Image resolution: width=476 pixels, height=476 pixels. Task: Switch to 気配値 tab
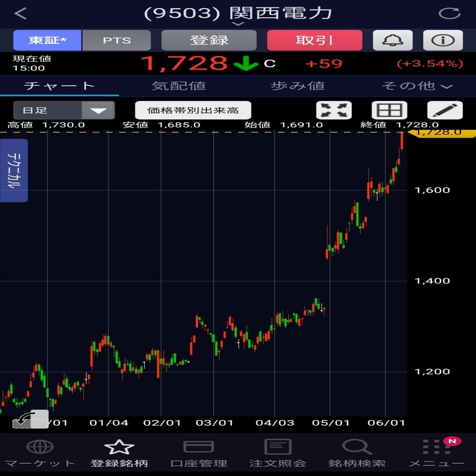pos(178,86)
